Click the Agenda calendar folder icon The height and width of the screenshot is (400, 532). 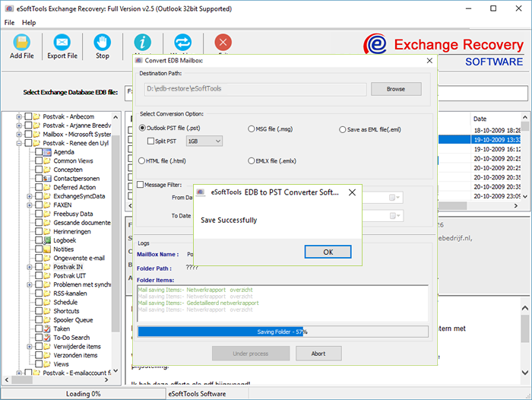click(47, 152)
